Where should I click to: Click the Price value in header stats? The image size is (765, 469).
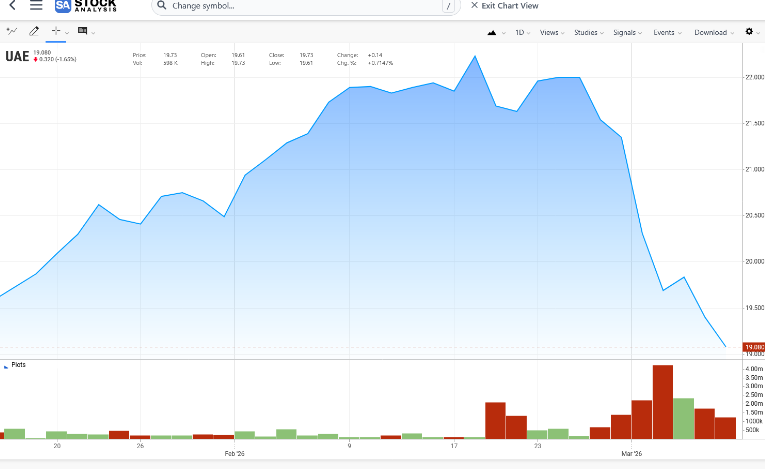tap(170, 55)
